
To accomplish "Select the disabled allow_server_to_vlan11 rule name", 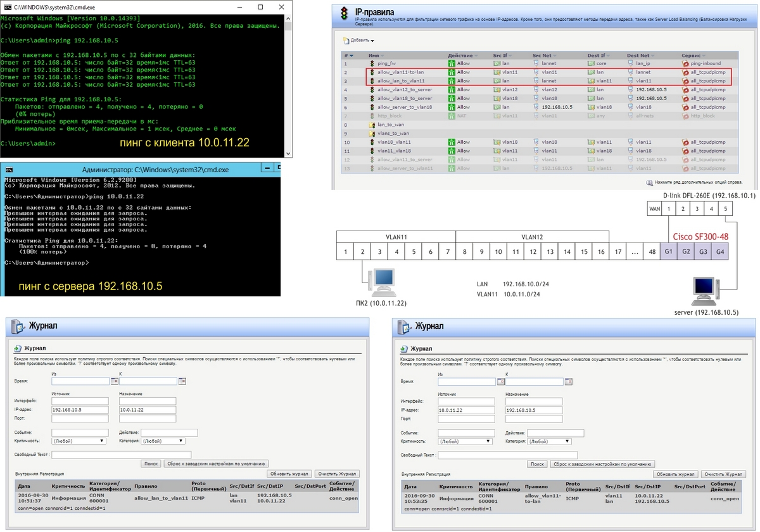I will [405, 168].
